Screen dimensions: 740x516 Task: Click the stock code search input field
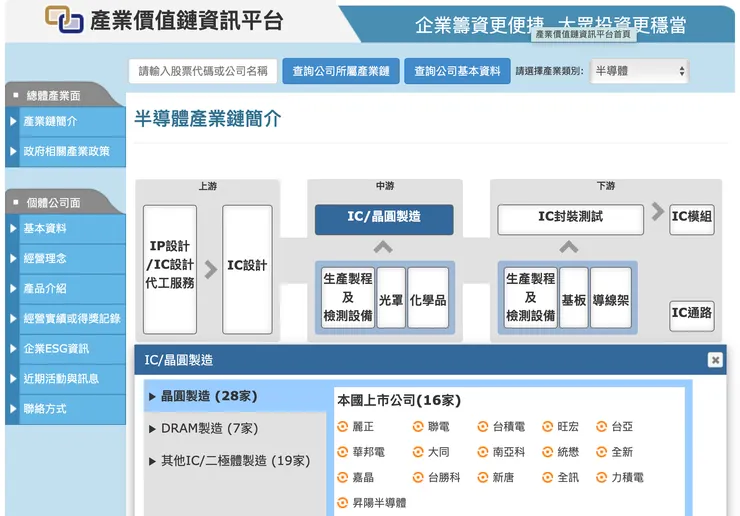[203, 71]
